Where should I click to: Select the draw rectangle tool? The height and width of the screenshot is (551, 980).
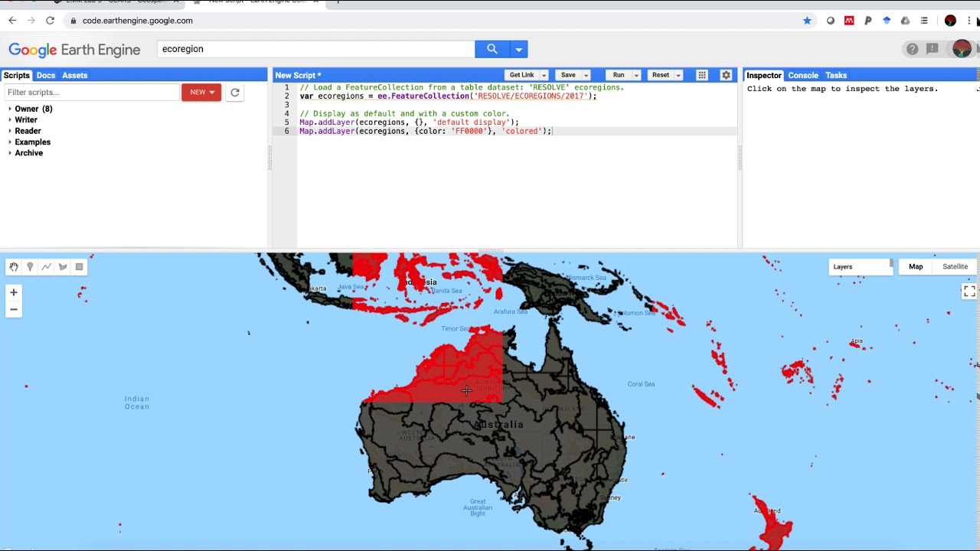(79, 267)
